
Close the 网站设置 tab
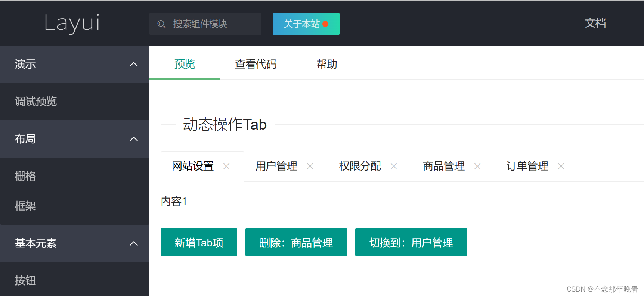point(226,166)
